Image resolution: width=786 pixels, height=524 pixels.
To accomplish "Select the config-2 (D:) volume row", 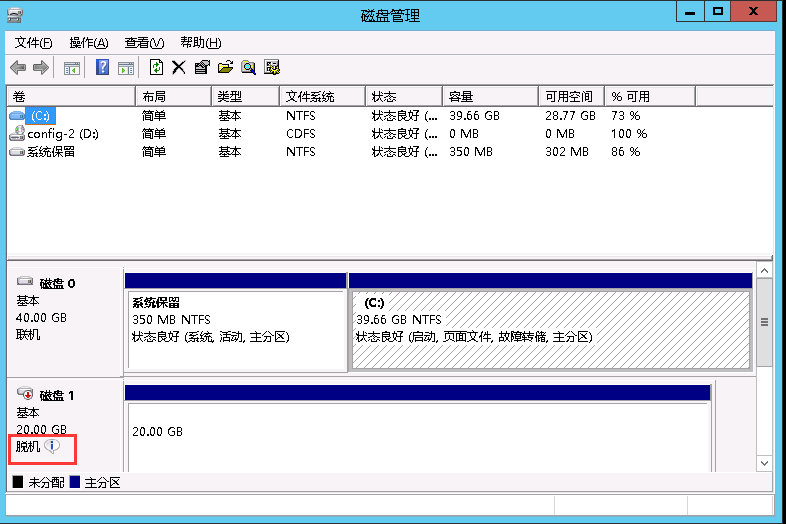I will 62,134.
